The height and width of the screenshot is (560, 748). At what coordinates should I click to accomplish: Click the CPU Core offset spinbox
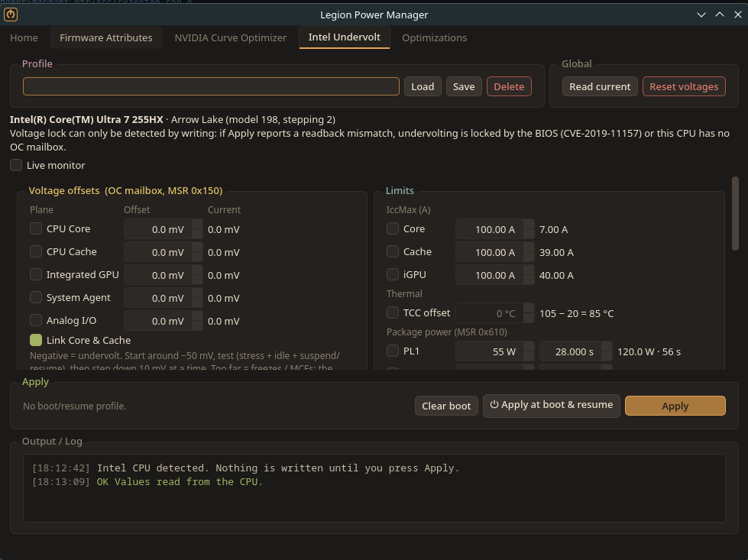(x=164, y=229)
